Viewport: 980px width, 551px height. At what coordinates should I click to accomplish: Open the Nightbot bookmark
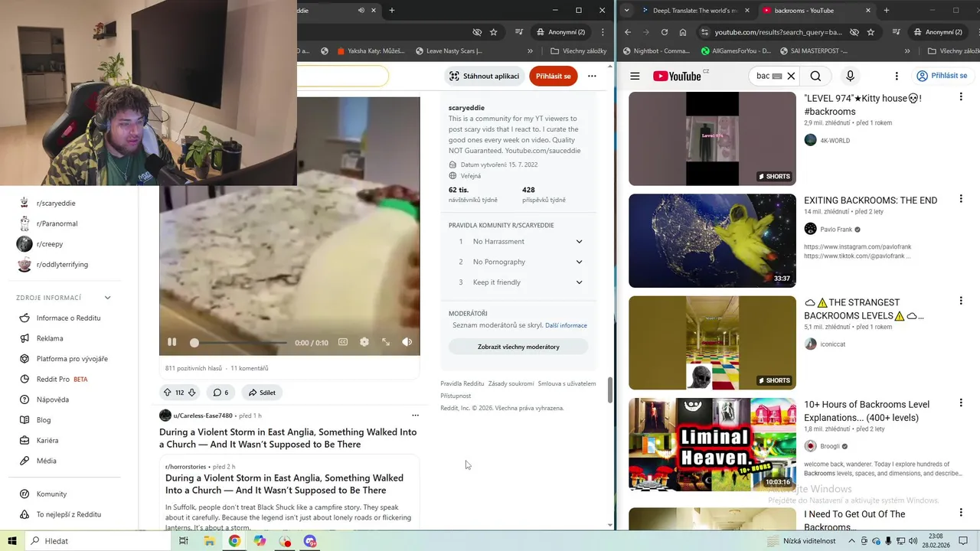[657, 51]
